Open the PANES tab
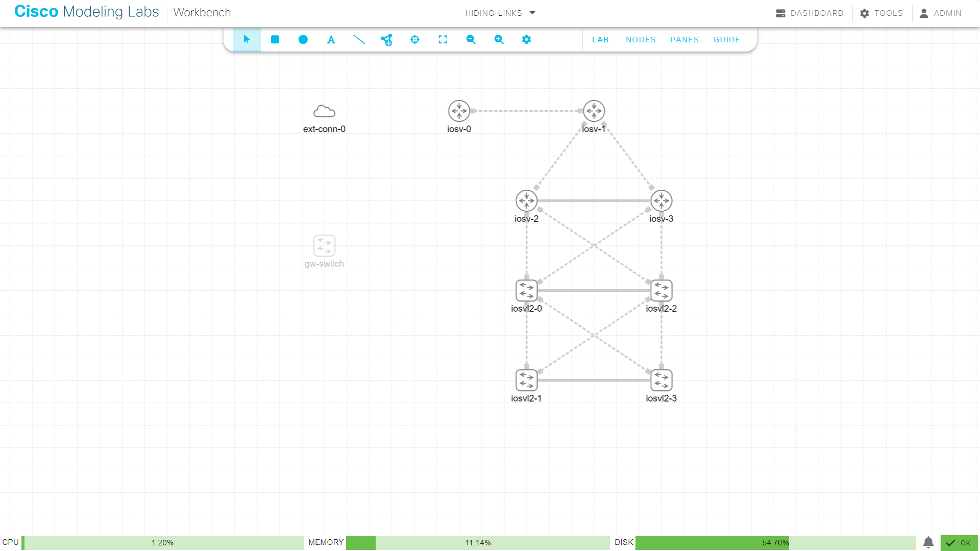This screenshot has width=980, height=551. pyautogui.click(x=684, y=39)
